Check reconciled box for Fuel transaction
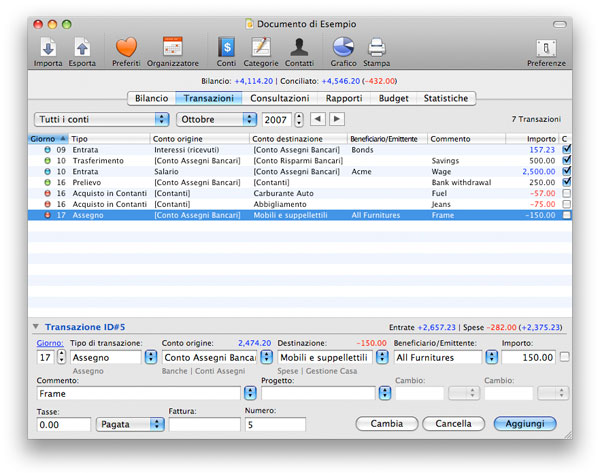Image resolution: width=600 pixels, height=473 pixels. 567,193
